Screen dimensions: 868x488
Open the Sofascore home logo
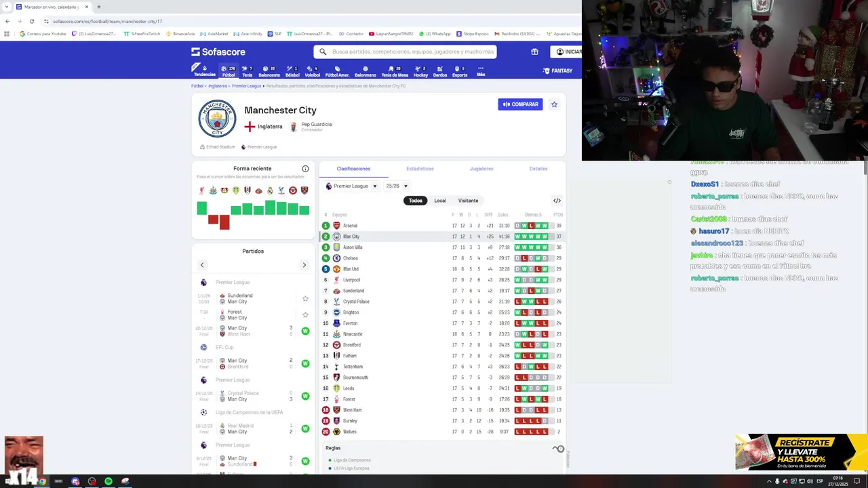click(x=218, y=52)
